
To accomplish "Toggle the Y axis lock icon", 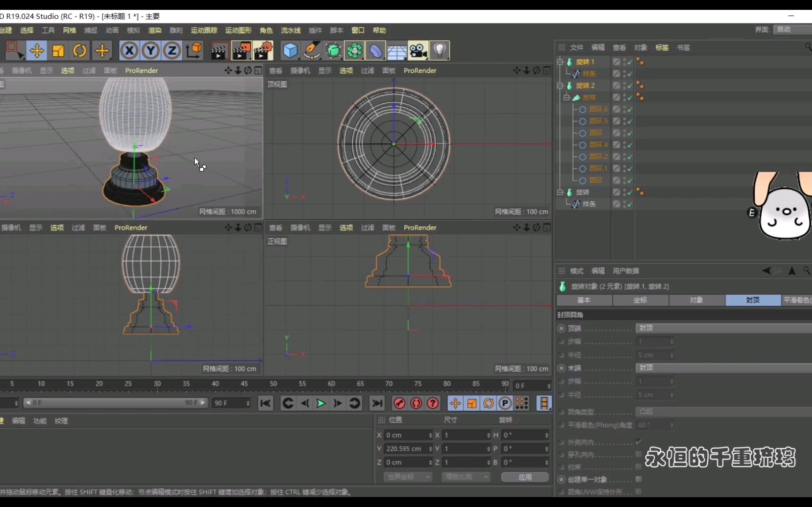I will click(x=150, y=50).
